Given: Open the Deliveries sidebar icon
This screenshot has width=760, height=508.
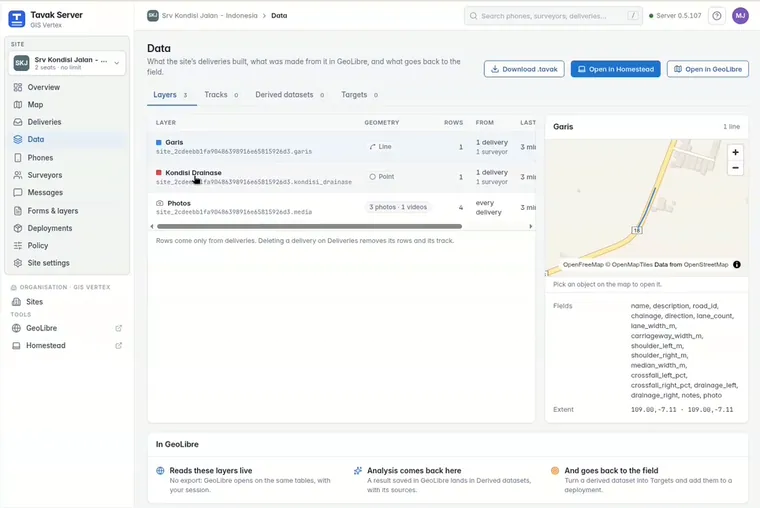Looking at the screenshot, I should coord(18,122).
